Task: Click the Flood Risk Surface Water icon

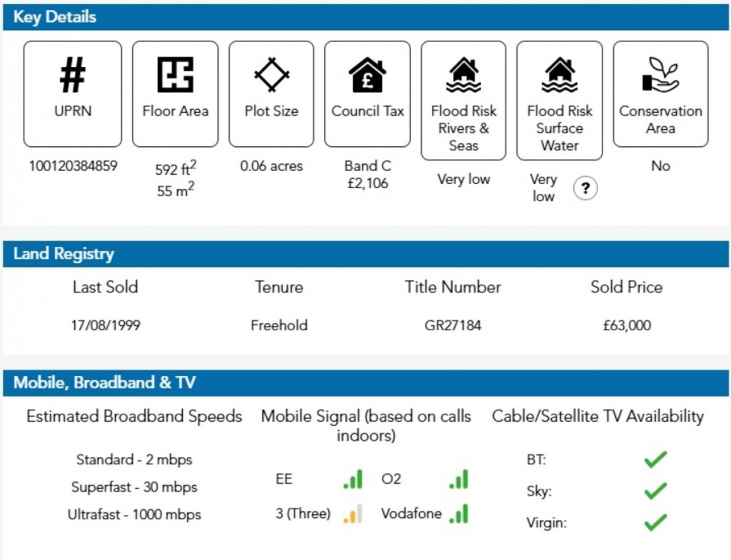Action: [x=559, y=75]
